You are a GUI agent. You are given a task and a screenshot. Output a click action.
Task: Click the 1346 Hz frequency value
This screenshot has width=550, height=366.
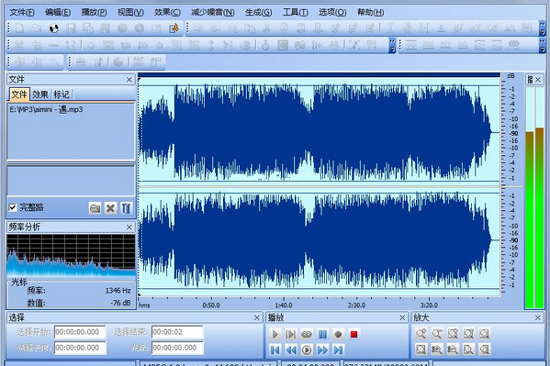pos(118,291)
